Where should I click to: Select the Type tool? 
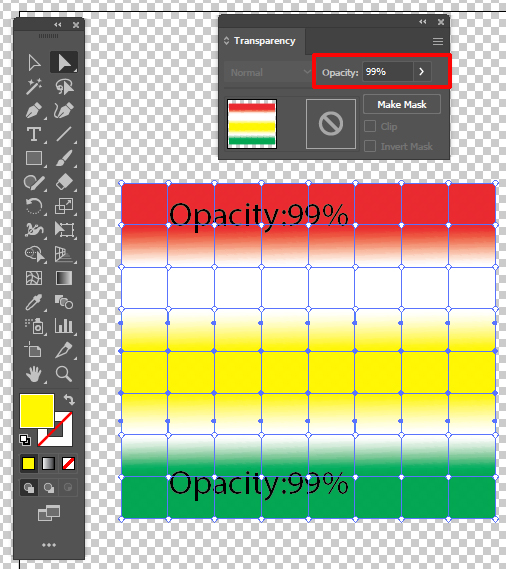34,134
